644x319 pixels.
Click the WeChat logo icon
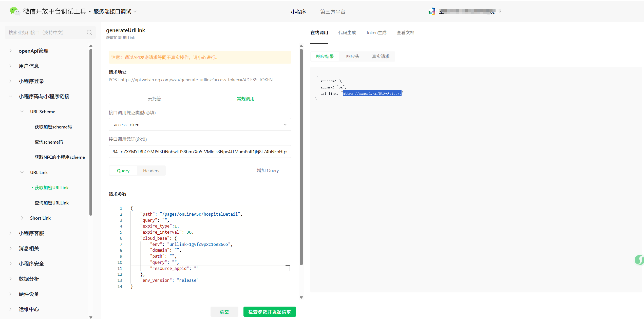[14, 11]
